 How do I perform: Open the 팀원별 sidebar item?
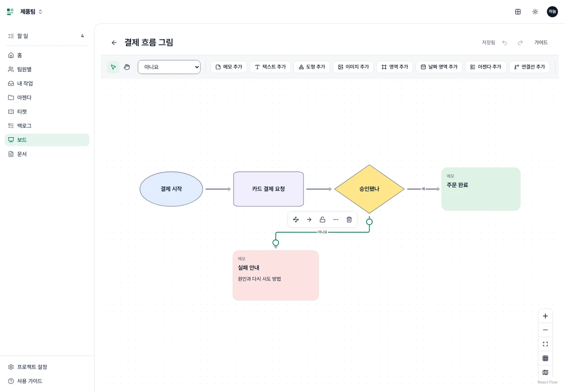[x=47, y=69]
